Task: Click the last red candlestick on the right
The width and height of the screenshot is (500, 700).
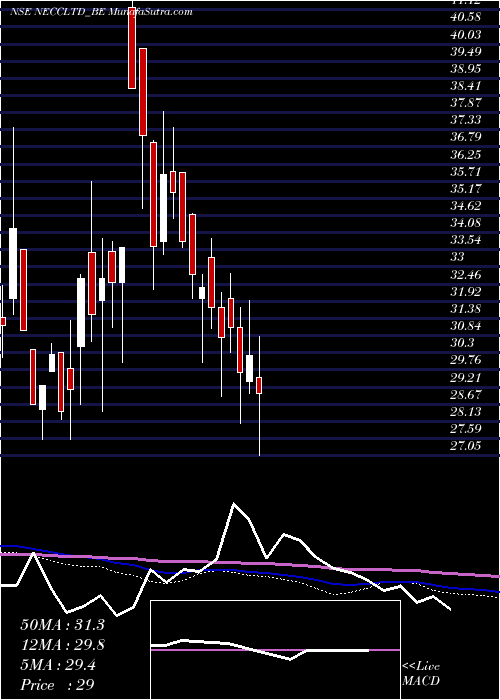Action: pos(259,385)
